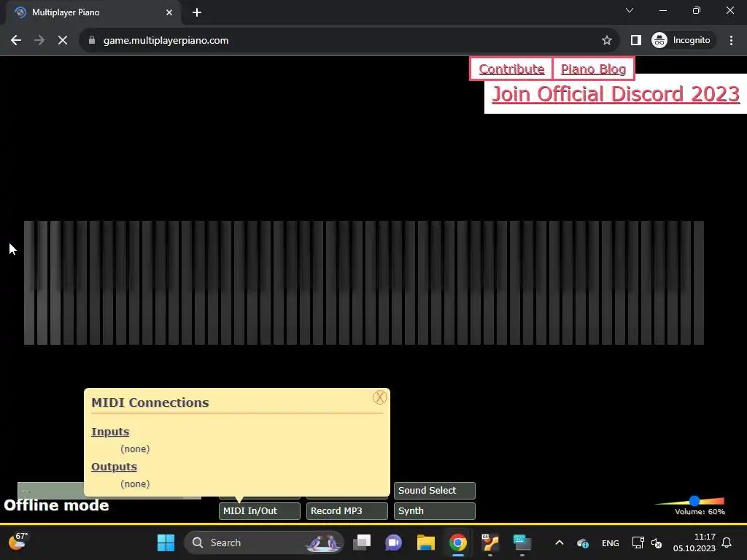
Task: Open the yellow pencil app on taskbar
Action: pos(489,542)
